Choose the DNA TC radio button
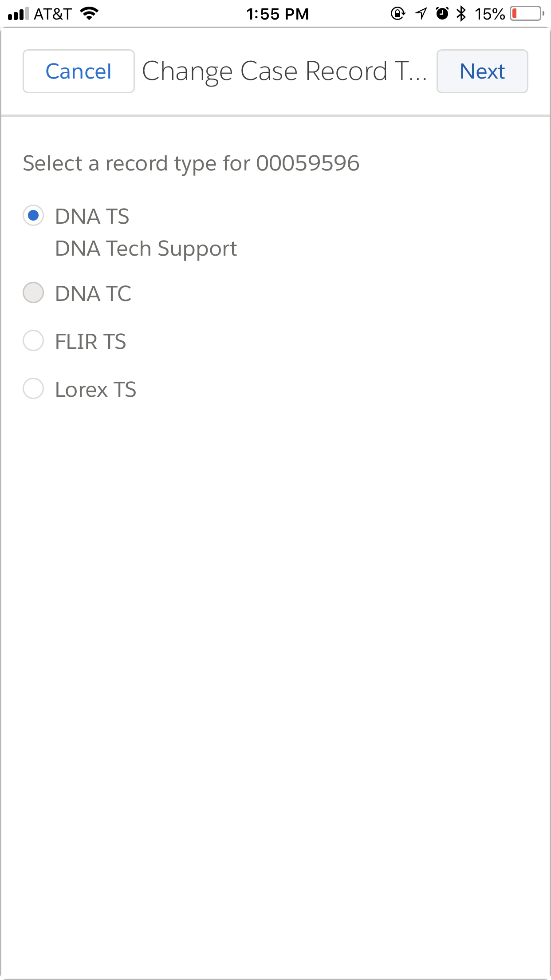551x980 pixels. click(x=33, y=293)
